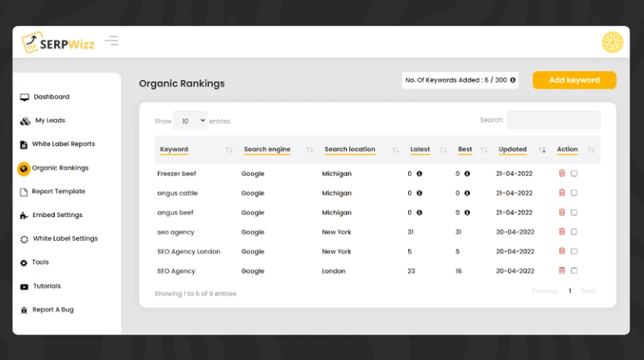Check the angus beef row checkbox

pyautogui.click(x=574, y=213)
